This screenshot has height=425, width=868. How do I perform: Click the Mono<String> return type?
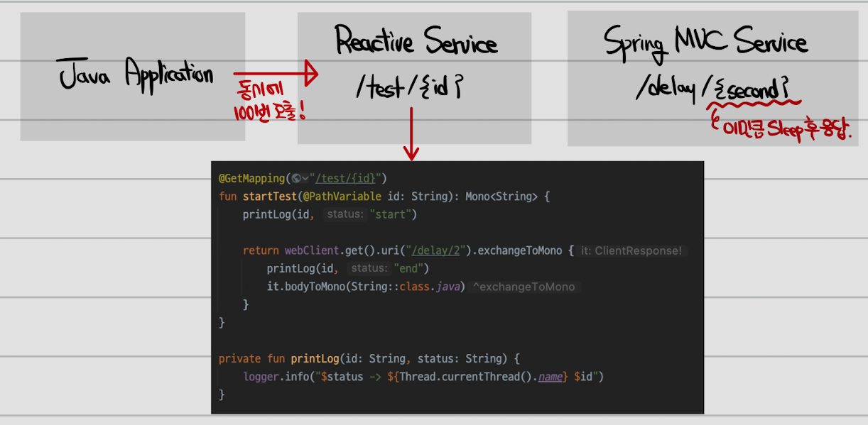(x=501, y=197)
